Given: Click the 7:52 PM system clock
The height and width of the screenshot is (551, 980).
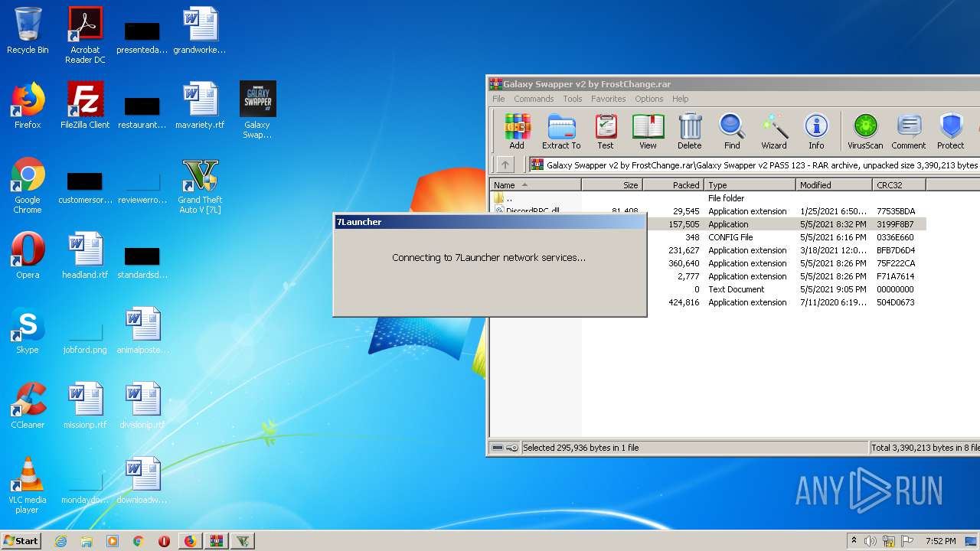Looking at the screenshot, I should pos(940,541).
